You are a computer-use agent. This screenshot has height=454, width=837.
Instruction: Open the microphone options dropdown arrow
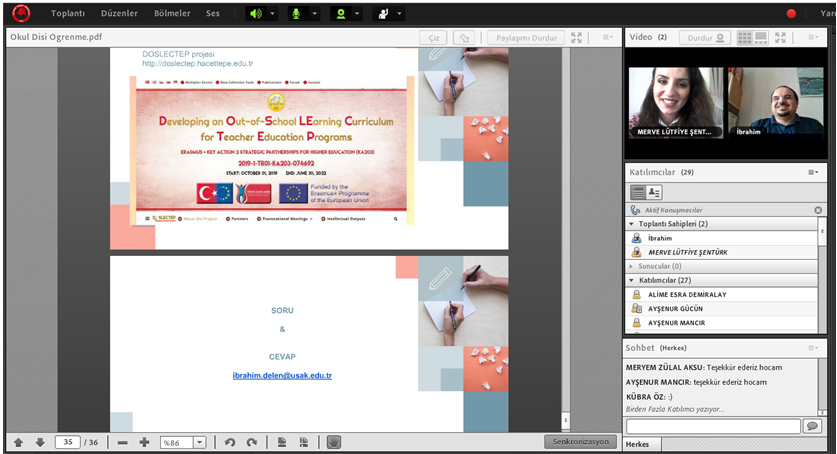click(x=314, y=14)
